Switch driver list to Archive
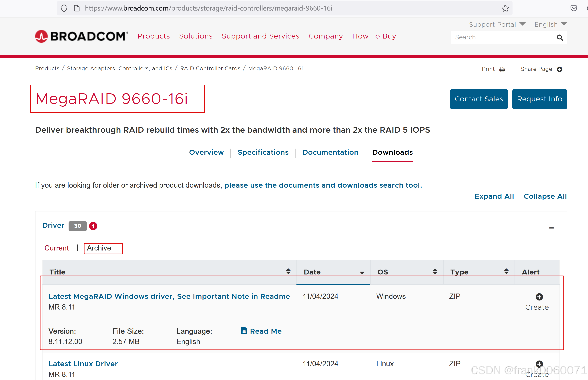The height and width of the screenshot is (380, 588). click(99, 248)
